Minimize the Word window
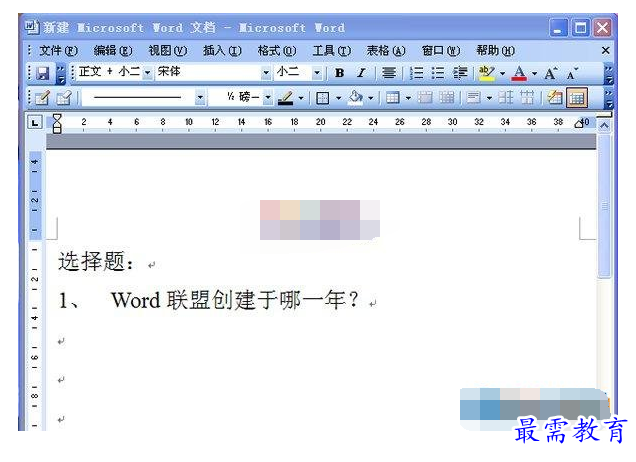The width and height of the screenshot is (636, 462). (558, 28)
